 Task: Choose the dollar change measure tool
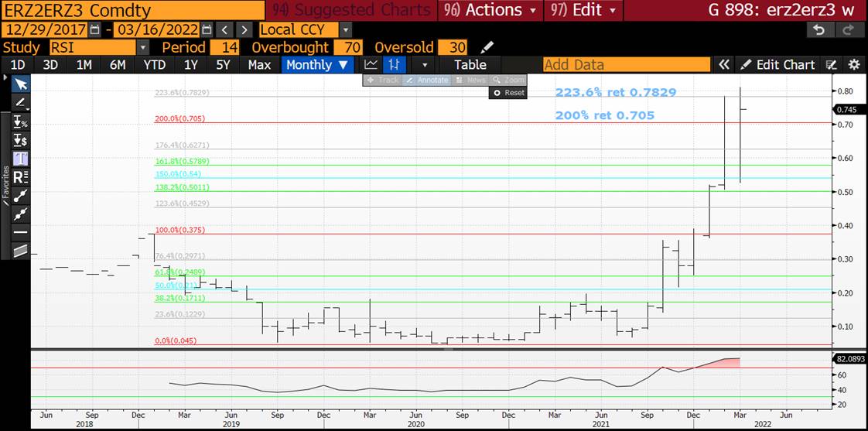coord(21,140)
